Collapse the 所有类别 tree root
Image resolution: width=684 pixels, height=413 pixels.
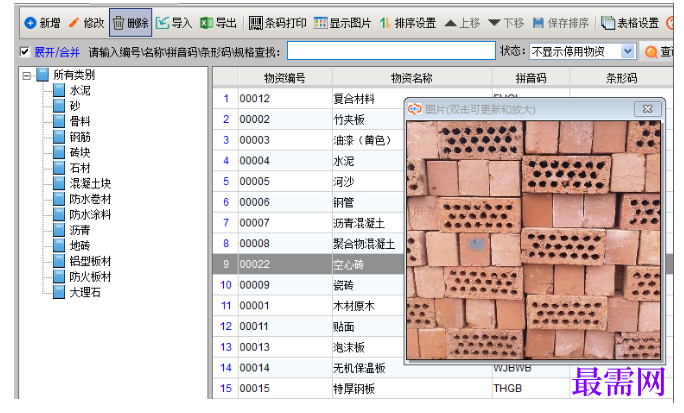[x=27, y=76]
